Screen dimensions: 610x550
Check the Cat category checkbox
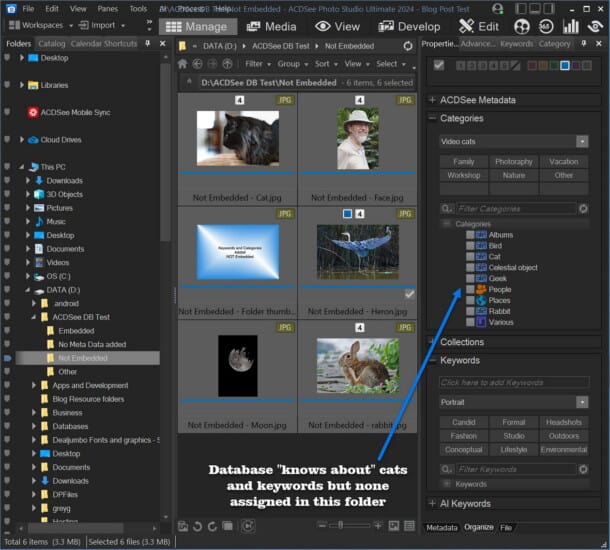470,257
